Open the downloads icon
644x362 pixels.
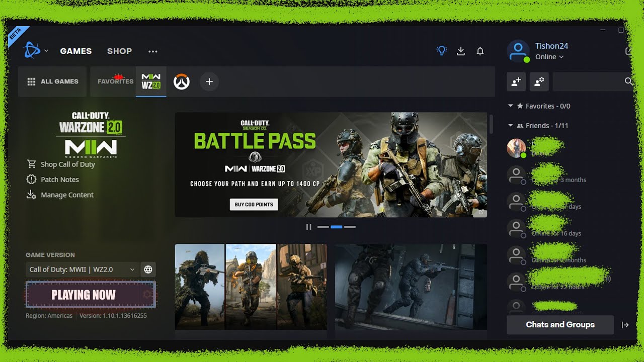[x=460, y=51]
